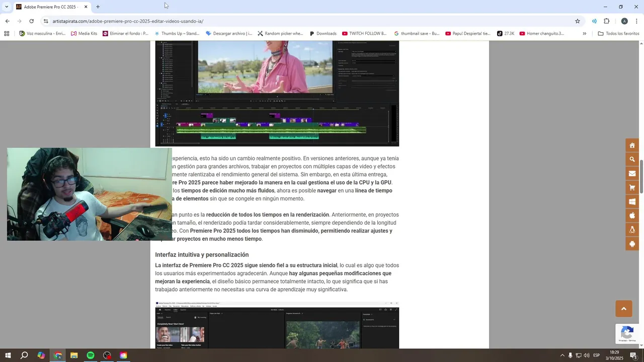Screen dimensions: 644x362
Task: Click the heading Interfaz intuitiva y personalización
Action: tap(202, 255)
